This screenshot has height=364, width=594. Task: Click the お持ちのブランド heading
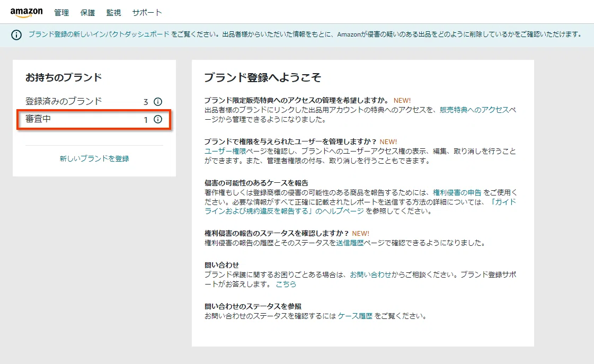(64, 77)
